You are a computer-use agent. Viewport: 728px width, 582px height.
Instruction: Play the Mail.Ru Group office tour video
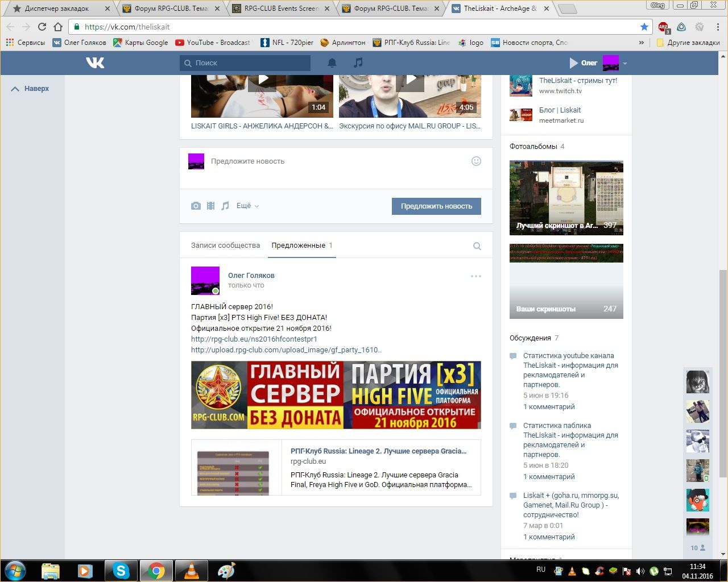tap(410, 96)
